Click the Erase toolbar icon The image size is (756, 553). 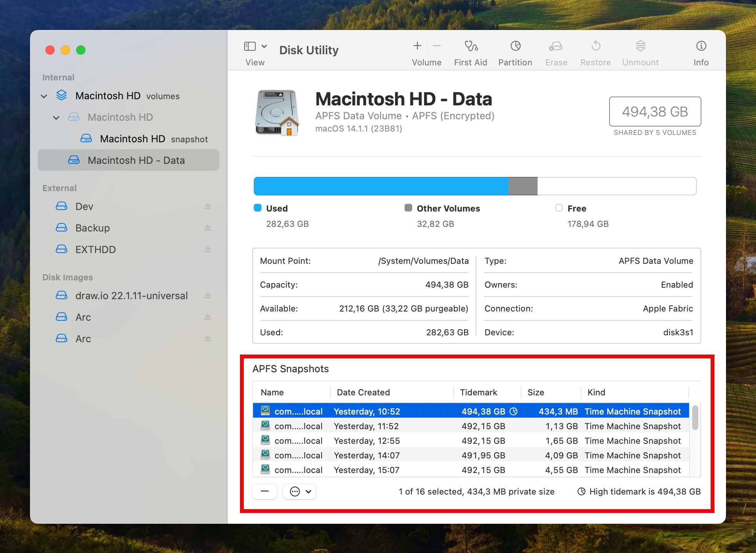pos(556,47)
